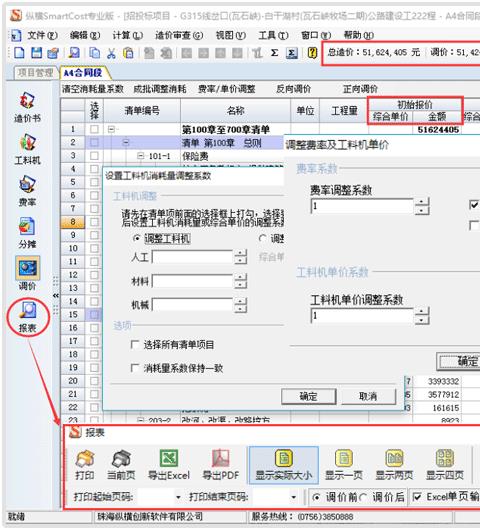Click the blue boxed Sigma calculate icon
The height and width of the screenshot is (529, 480).
(x=291, y=53)
